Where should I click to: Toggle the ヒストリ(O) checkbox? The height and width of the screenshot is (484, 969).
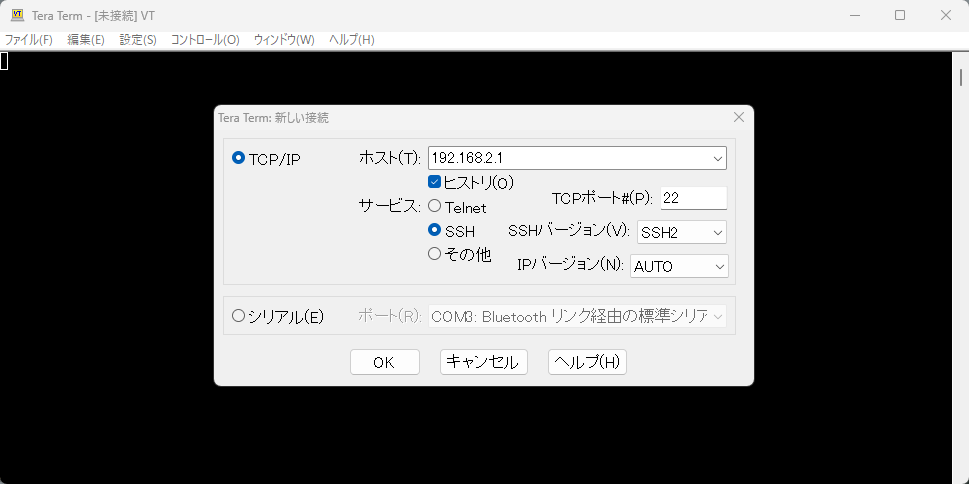[x=434, y=182]
